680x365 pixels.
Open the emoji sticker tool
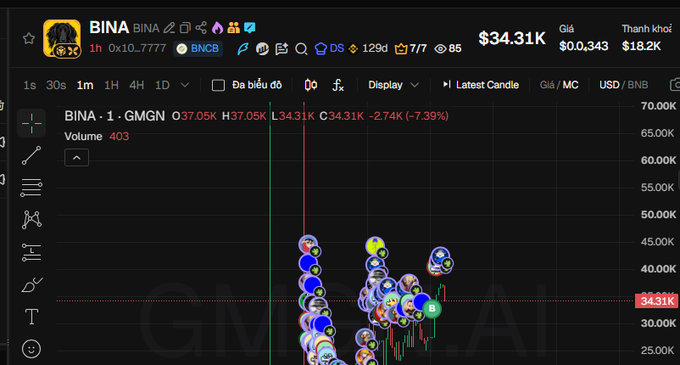[31, 349]
